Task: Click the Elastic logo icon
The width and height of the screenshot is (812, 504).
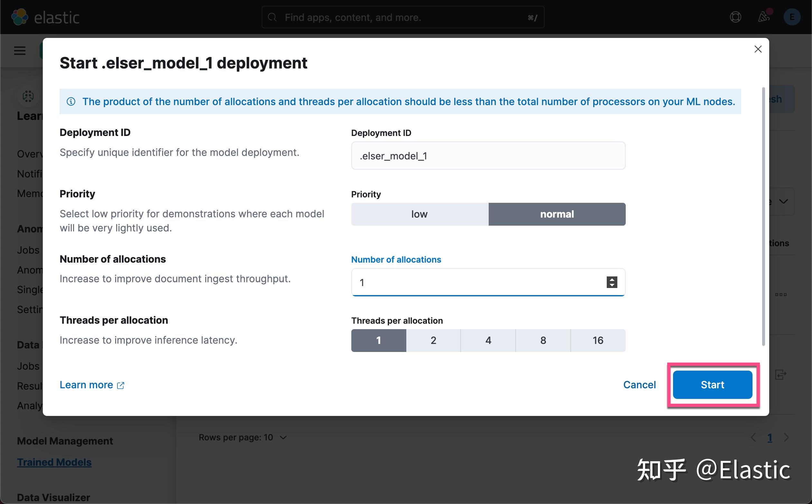Action: (x=19, y=17)
